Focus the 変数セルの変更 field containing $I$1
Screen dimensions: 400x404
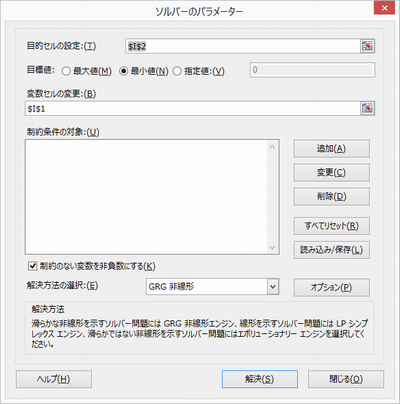tap(192, 109)
